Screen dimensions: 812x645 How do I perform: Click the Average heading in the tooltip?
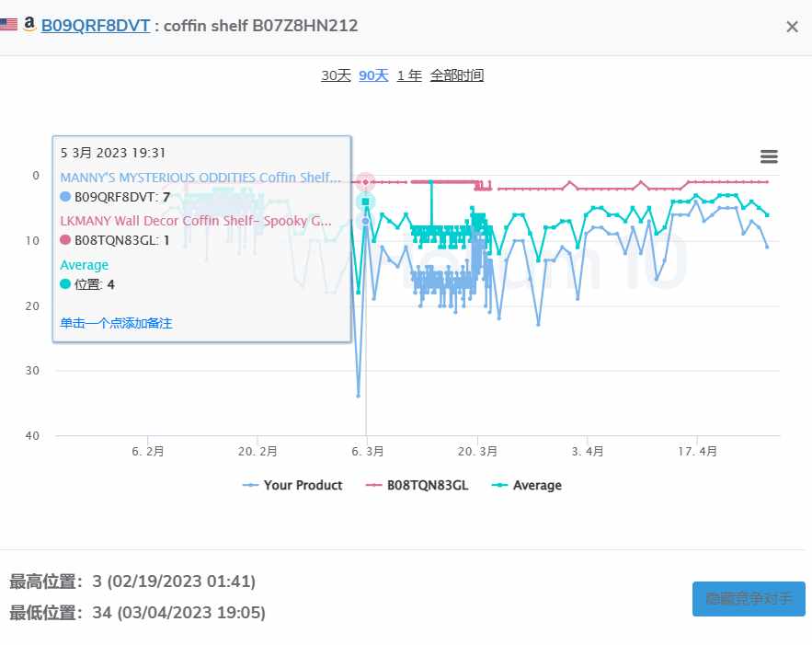point(85,265)
